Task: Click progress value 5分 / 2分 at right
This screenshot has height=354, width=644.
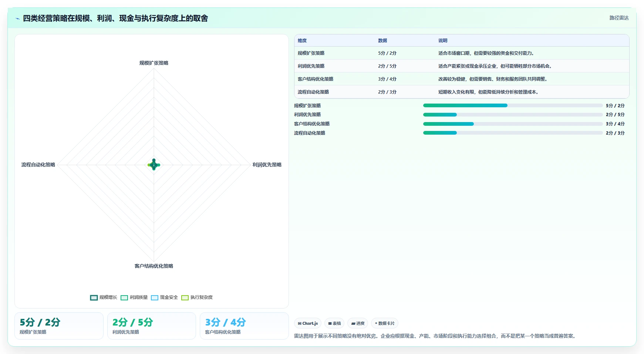Action: pos(615,106)
